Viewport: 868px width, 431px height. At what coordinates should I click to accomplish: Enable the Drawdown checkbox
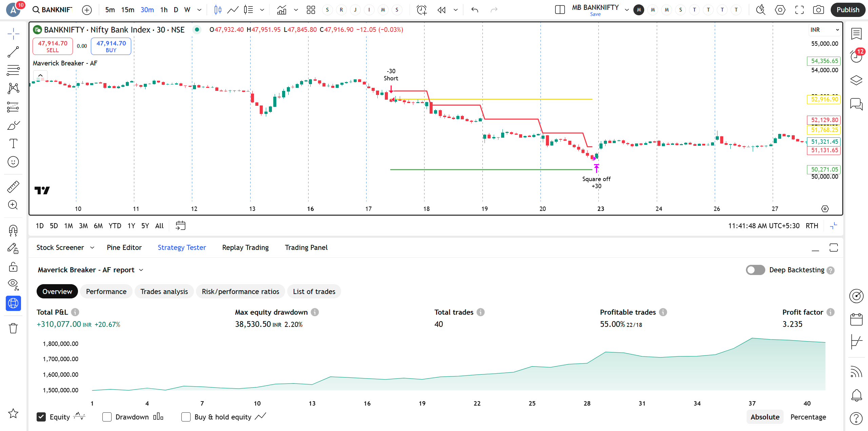[x=107, y=417]
